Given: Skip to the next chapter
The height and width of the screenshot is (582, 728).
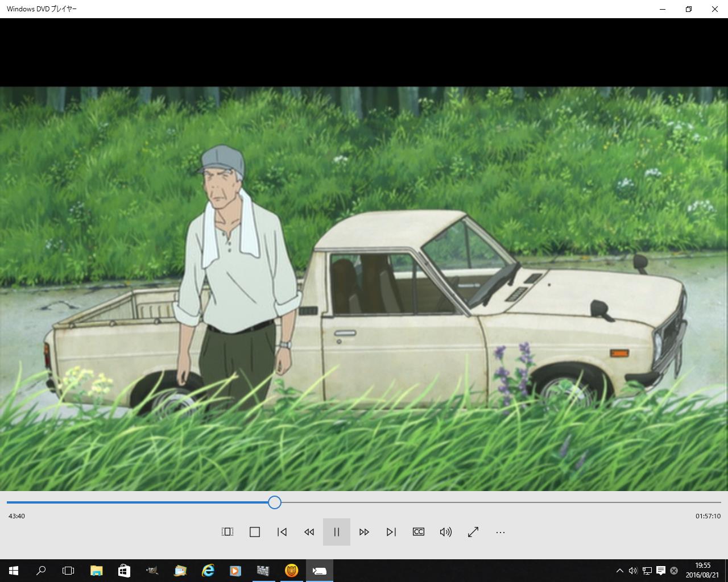Looking at the screenshot, I should coord(391,532).
